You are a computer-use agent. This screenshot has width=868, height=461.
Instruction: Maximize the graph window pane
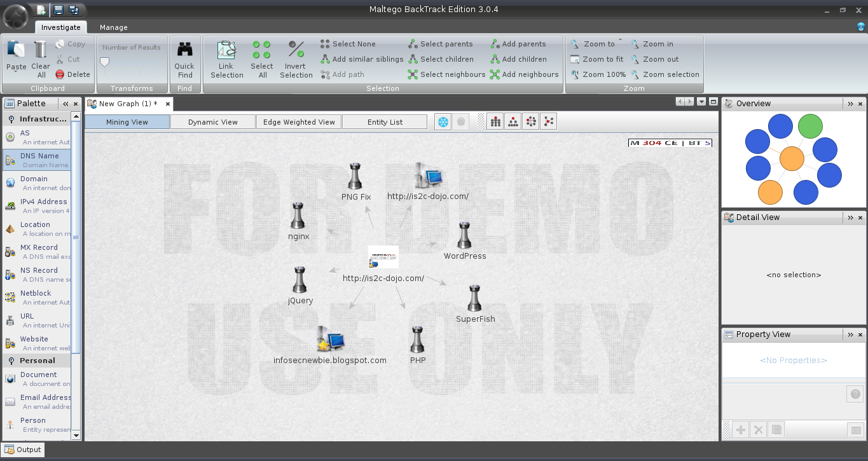click(713, 102)
